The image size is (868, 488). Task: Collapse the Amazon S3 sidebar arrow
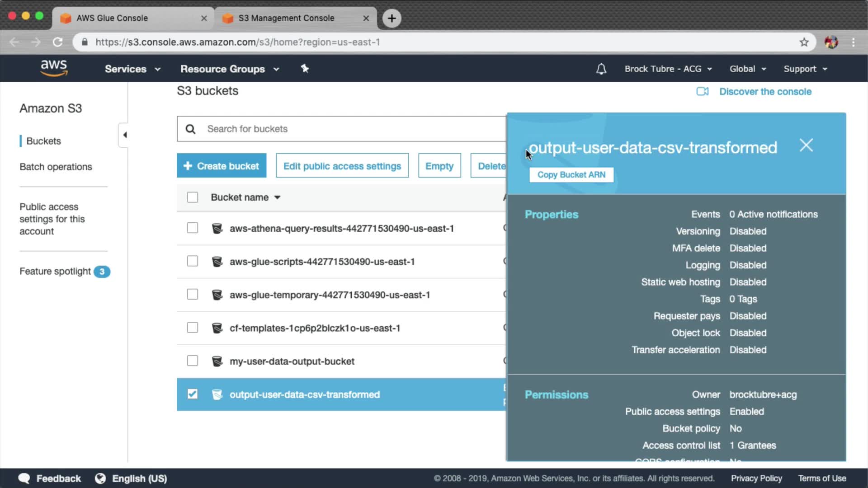coord(124,135)
